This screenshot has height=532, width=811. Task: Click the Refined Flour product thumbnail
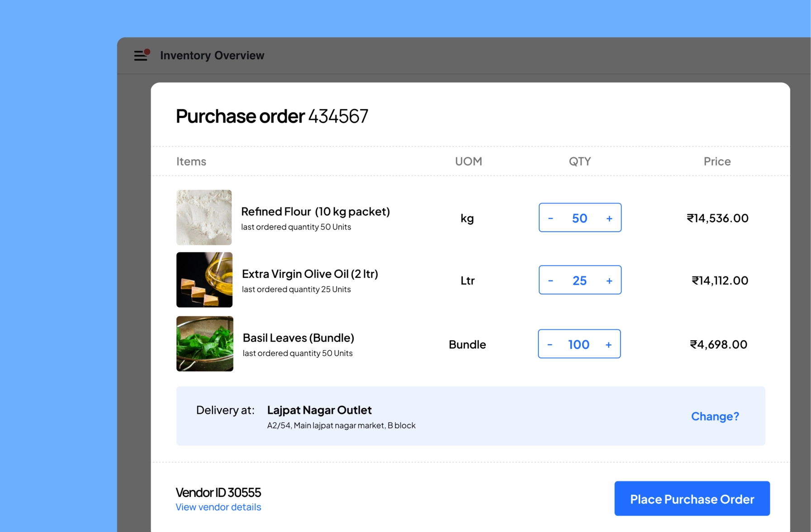point(204,218)
